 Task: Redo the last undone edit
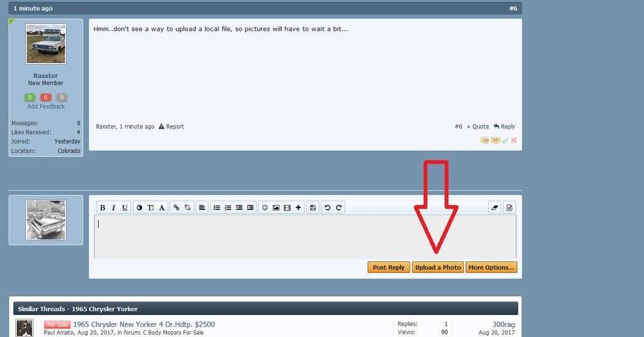(x=339, y=207)
